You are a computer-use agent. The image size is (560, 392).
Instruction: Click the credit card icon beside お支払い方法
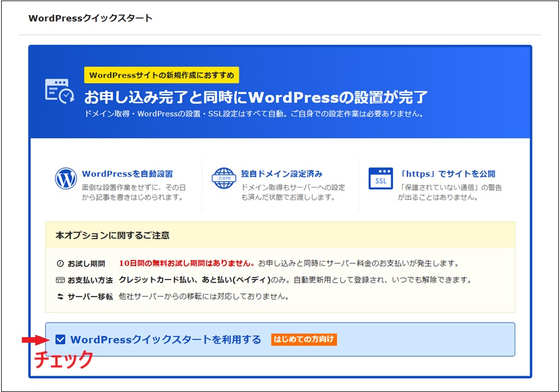(x=60, y=280)
